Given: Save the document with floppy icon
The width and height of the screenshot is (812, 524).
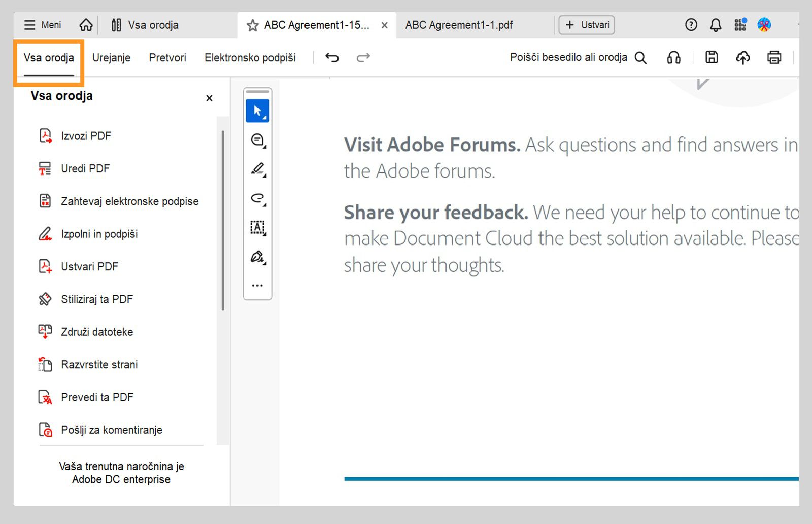Looking at the screenshot, I should click(712, 57).
